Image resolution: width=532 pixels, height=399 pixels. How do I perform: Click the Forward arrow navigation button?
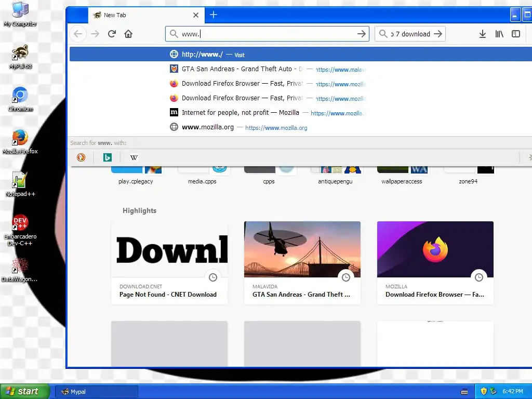[x=95, y=34]
